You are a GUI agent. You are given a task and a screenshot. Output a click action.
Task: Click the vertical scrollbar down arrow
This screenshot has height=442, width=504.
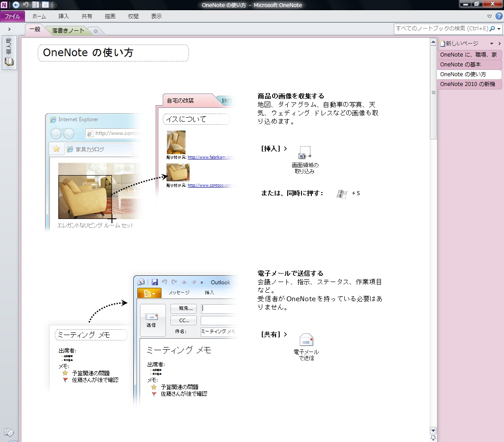click(x=433, y=431)
